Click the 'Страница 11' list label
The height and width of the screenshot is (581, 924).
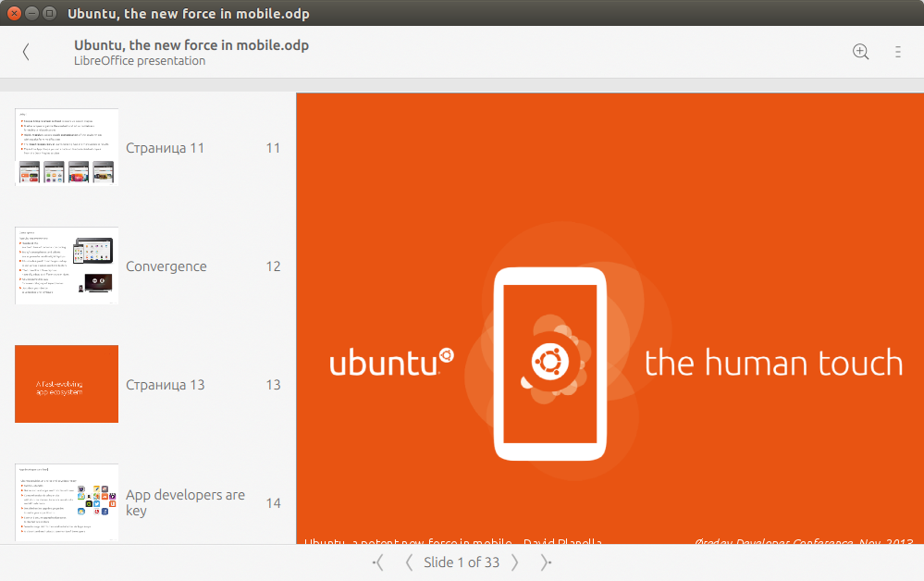(x=165, y=148)
